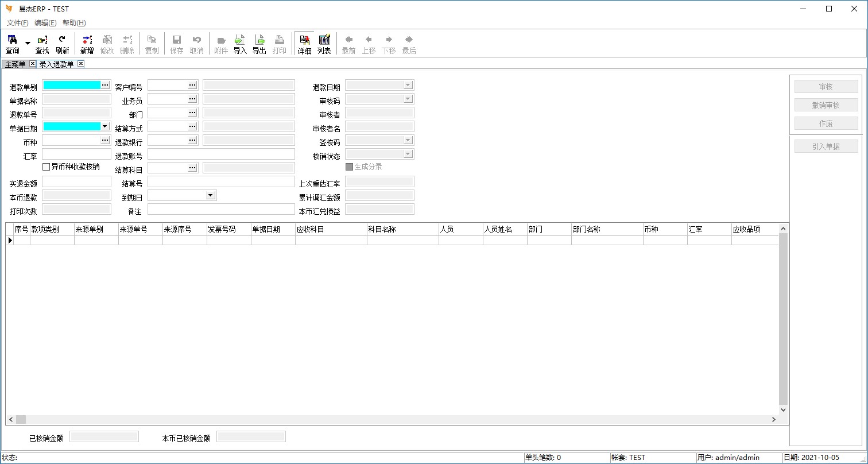Click the 退款单别 lookup ellipsis button
The width and height of the screenshot is (868, 464).
tap(105, 85)
